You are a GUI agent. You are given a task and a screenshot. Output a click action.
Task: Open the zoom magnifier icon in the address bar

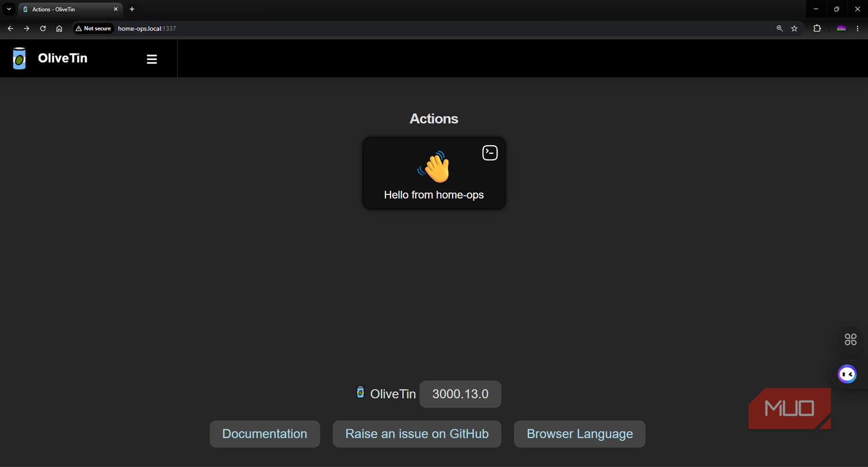(779, 28)
